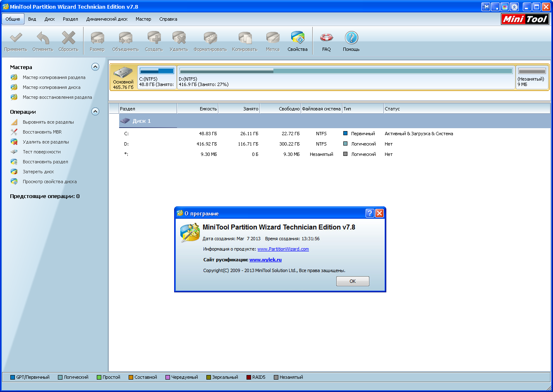Open the Динамический диск menu

point(107,19)
